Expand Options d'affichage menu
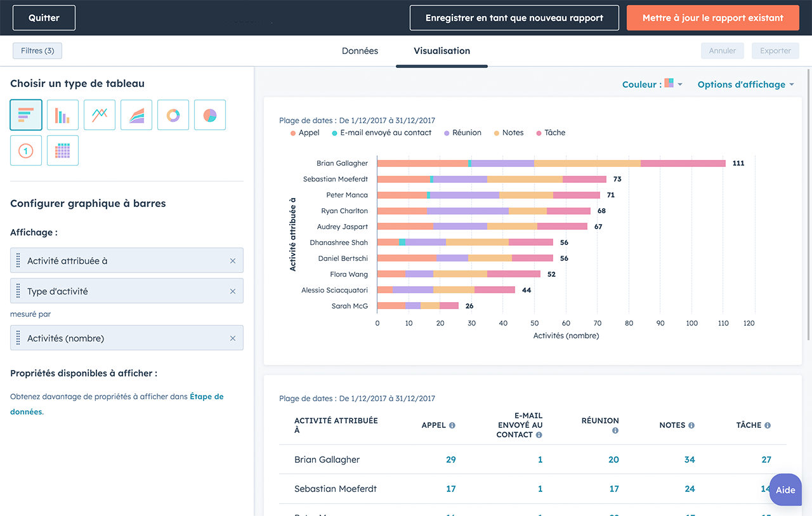Viewport: 812px width, 516px height. [745, 84]
